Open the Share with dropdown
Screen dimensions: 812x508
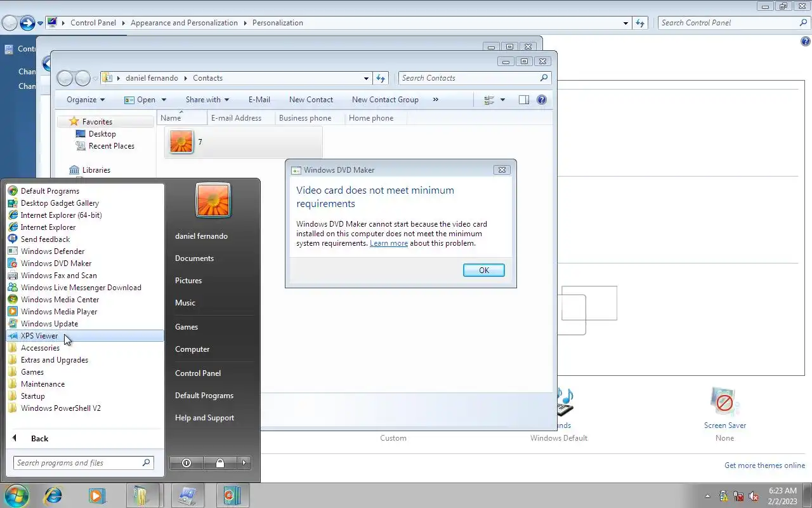click(207, 100)
